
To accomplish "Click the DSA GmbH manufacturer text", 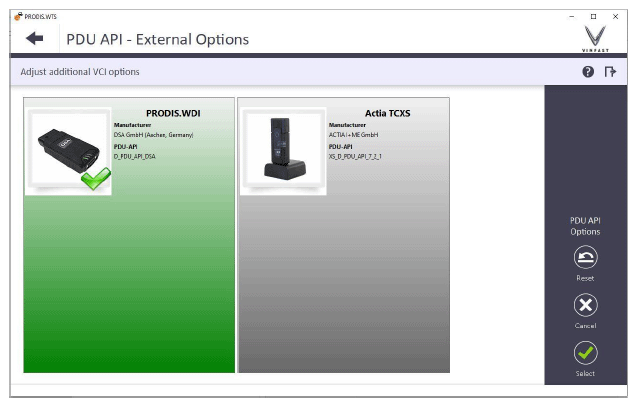I will pyautogui.click(x=153, y=134).
